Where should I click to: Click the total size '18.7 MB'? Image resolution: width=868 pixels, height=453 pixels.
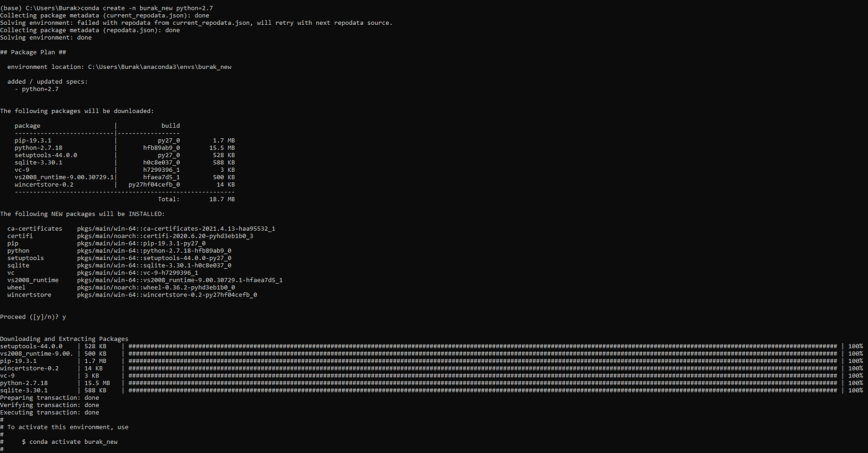pos(222,200)
